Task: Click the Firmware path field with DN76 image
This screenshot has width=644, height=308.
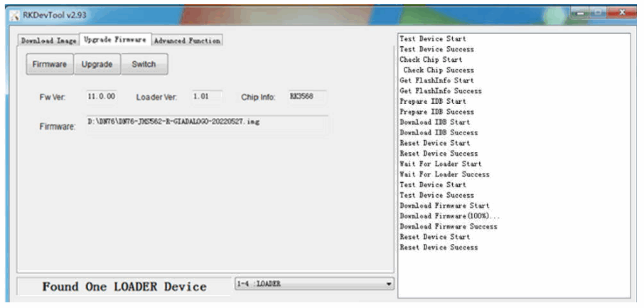Action: [207, 124]
